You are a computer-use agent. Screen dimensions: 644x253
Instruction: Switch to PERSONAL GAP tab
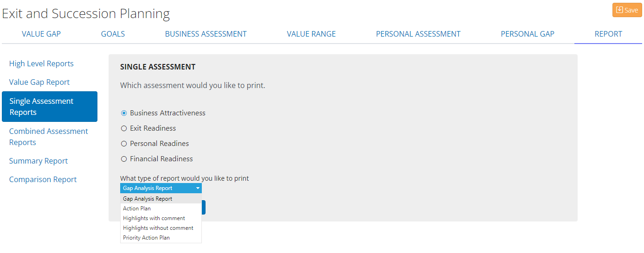coord(528,34)
